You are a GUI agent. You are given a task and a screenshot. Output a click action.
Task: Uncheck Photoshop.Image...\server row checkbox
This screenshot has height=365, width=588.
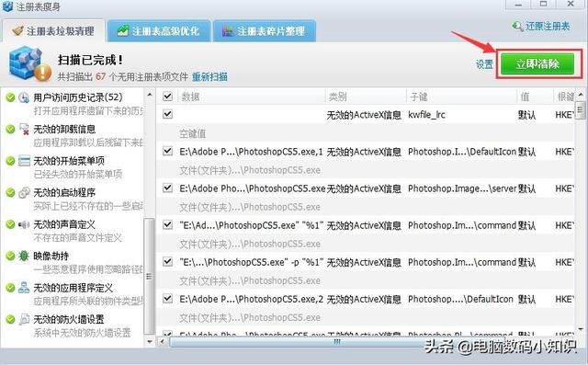(167, 188)
